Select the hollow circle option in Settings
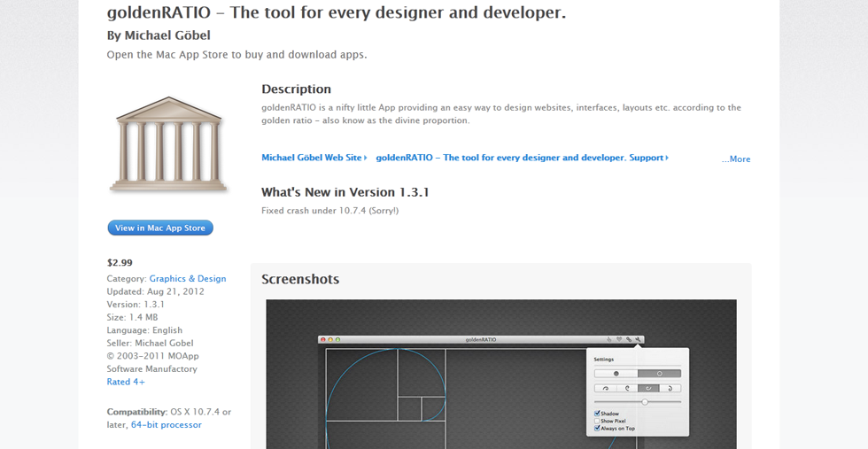Image resolution: width=868 pixels, height=449 pixels. coord(659,374)
